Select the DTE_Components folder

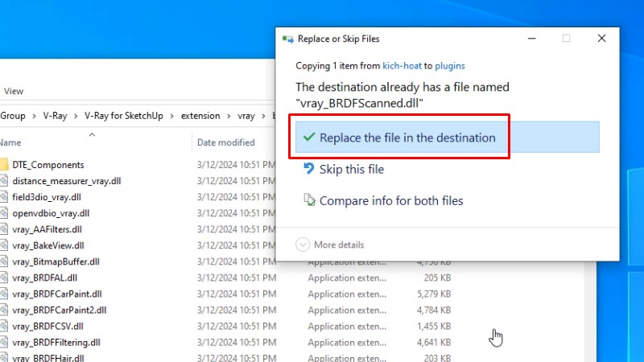coord(48,165)
